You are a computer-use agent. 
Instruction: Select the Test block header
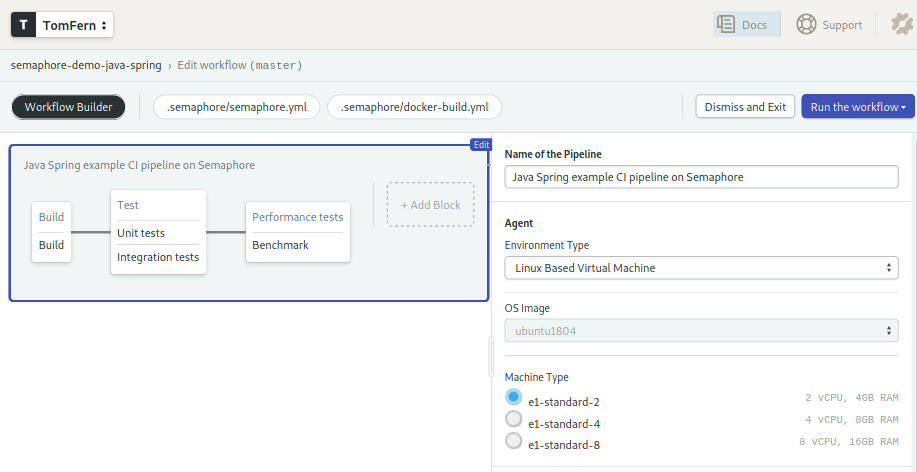[128, 205]
